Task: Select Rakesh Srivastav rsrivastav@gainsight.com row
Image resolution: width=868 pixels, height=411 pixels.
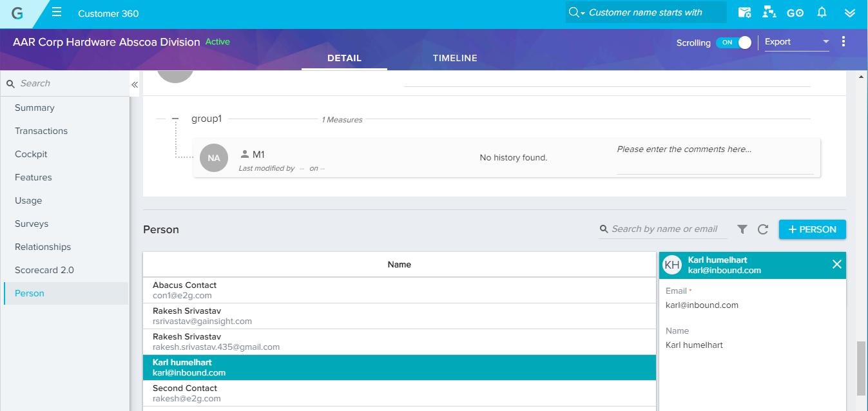Action: coord(400,316)
